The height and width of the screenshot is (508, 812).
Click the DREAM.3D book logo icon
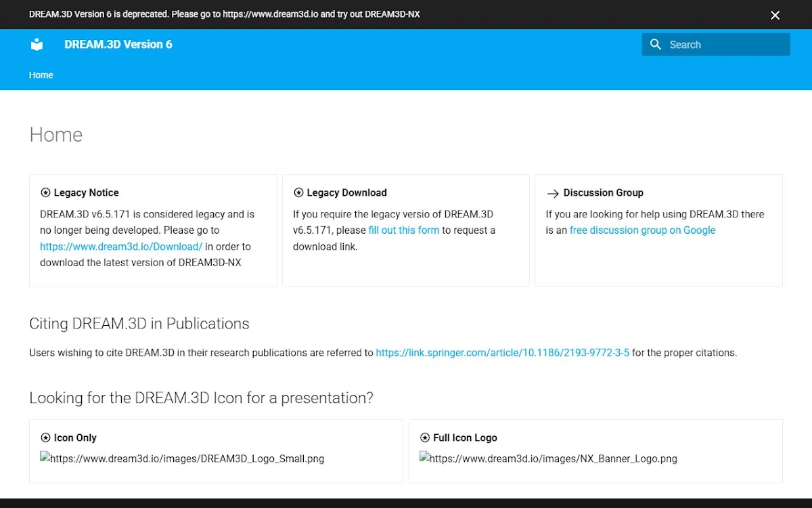(x=37, y=45)
